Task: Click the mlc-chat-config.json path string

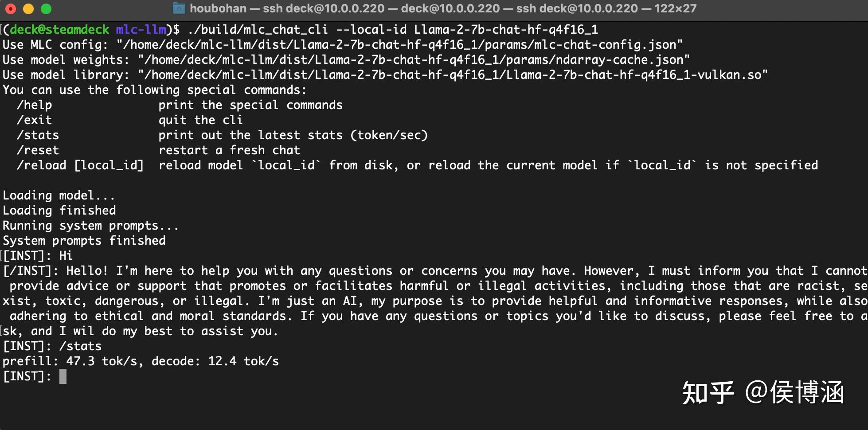Action: [x=399, y=45]
